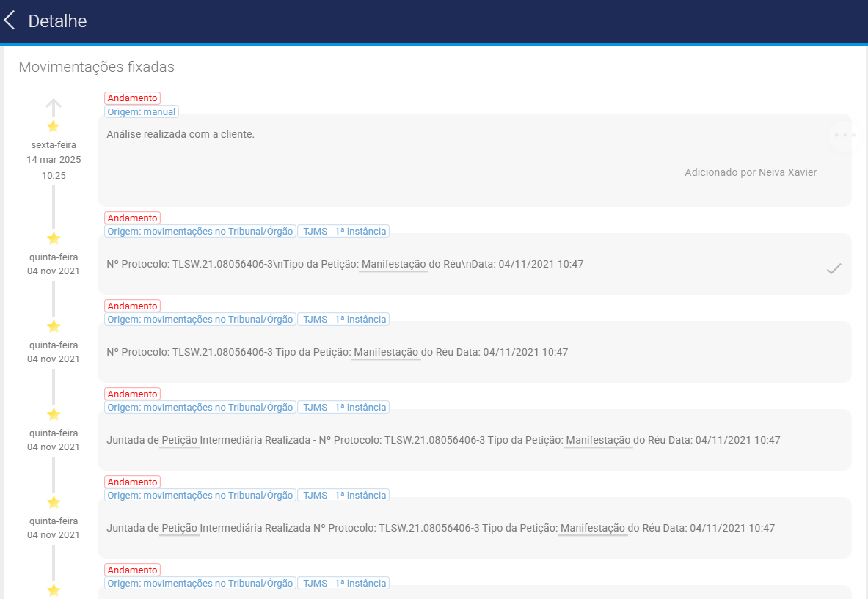Click the 'Movimentações fixadas' section heading
The height and width of the screenshot is (599, 868).
click(x=96, y=67)
